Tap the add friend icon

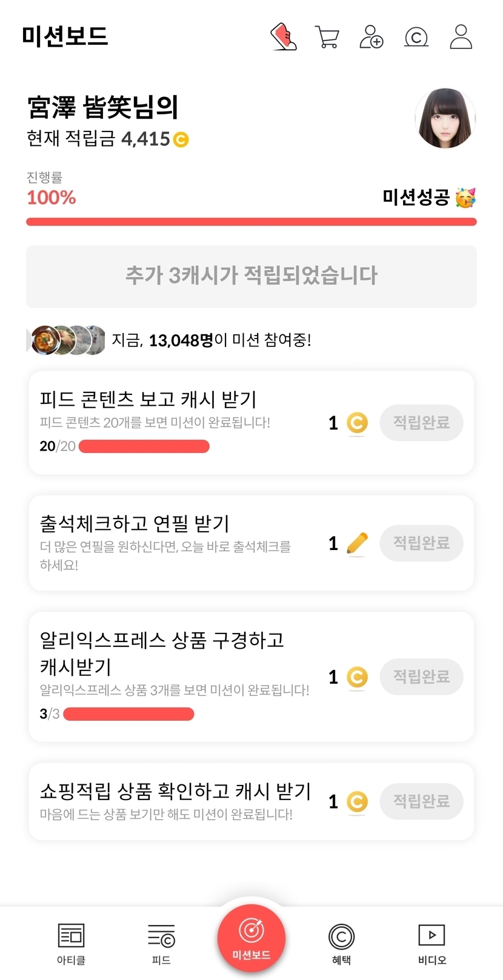pyautogui.click(x=371, y=37)
